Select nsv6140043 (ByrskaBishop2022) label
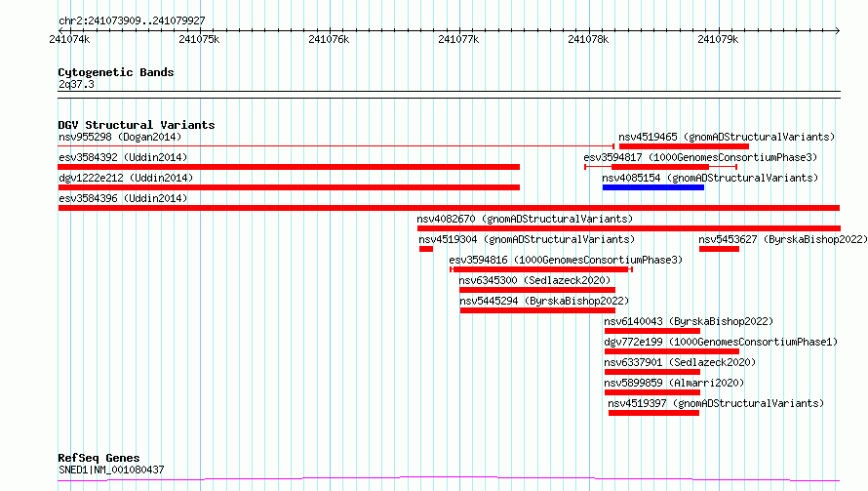Viewport: 868px width, 491px height. click(689, 321)
